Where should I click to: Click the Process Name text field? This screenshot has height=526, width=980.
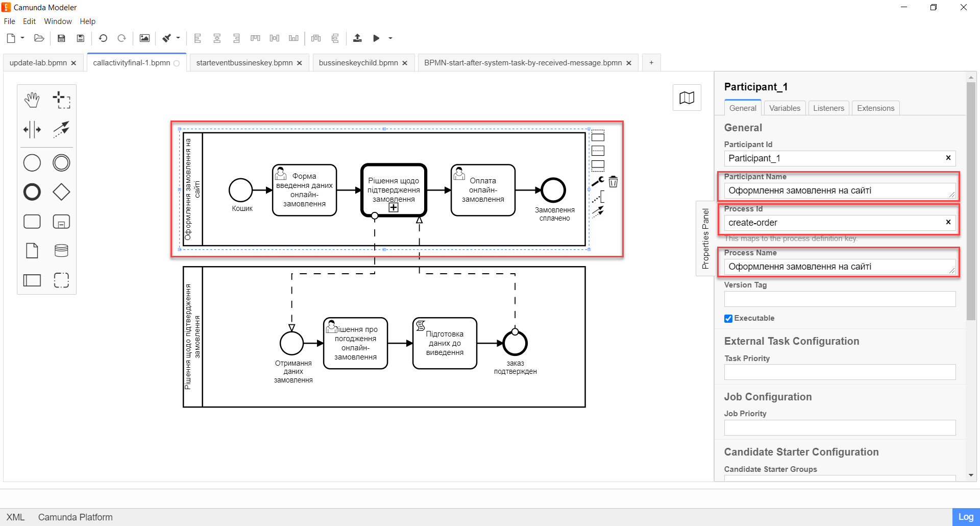click(840, 267)
